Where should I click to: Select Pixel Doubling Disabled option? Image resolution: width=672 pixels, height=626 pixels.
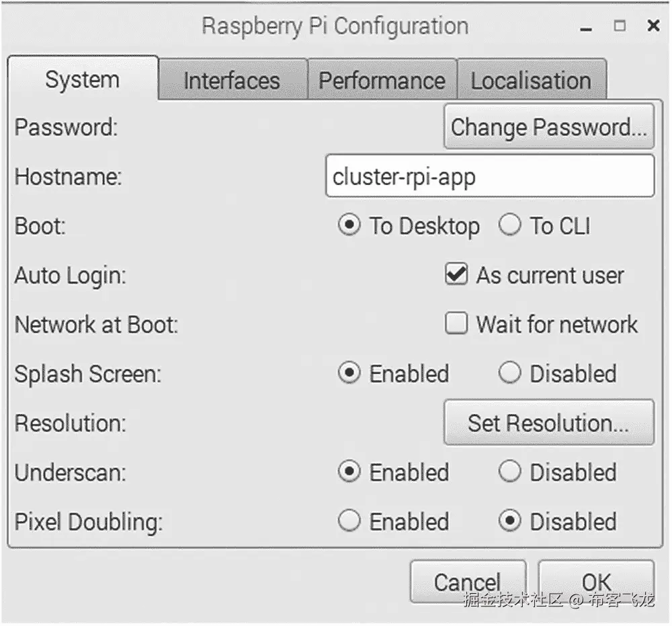pyautogui.click(x=509, y=521)
